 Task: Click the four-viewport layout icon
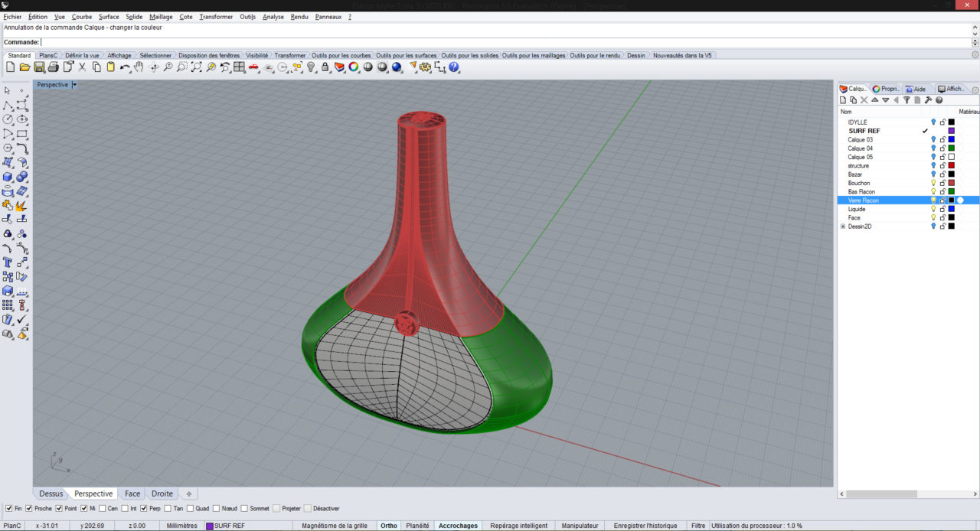(240, 67)
